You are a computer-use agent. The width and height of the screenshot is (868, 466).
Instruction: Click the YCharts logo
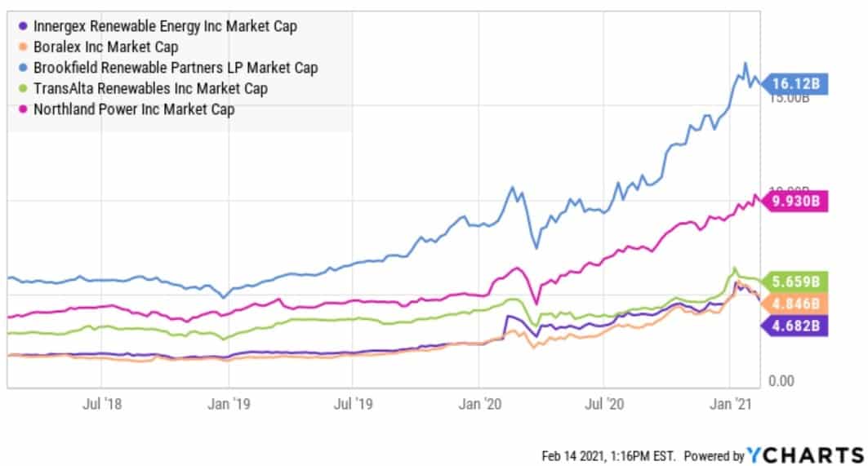(x=804, y=455)
